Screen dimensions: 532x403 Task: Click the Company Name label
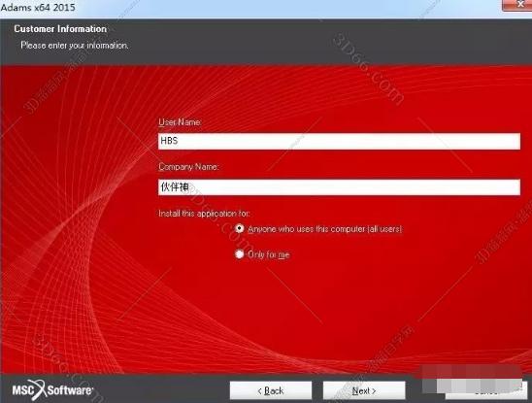188,167
